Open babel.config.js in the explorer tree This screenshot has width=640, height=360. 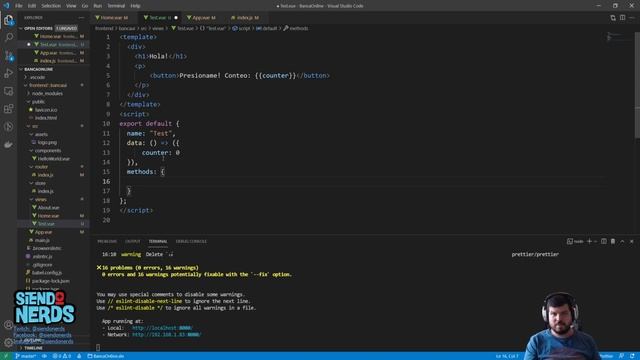point(47,273)
